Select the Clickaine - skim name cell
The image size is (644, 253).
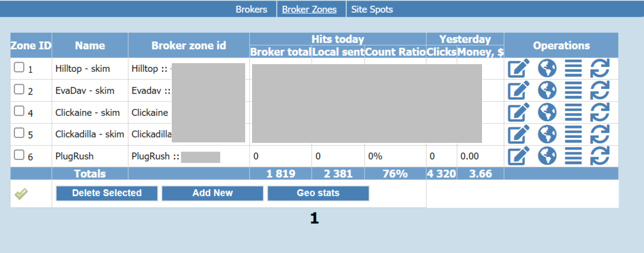coord(90,113)
